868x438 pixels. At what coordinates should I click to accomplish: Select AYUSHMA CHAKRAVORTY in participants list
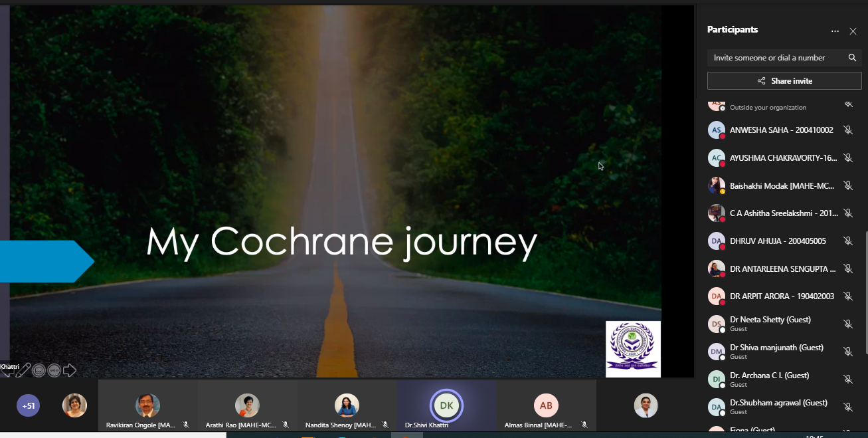point(782,158)
